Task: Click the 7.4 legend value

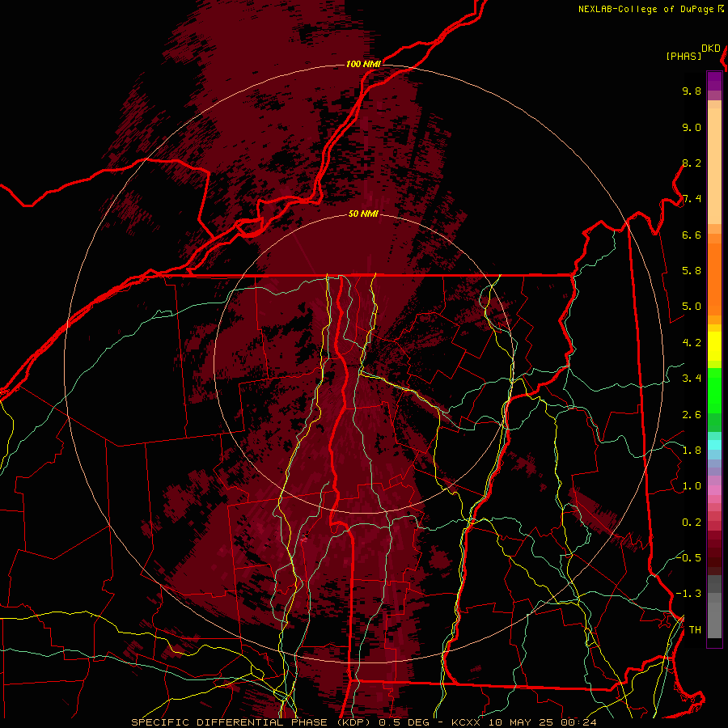Action: pyautogui.click(x=692, y=199)
